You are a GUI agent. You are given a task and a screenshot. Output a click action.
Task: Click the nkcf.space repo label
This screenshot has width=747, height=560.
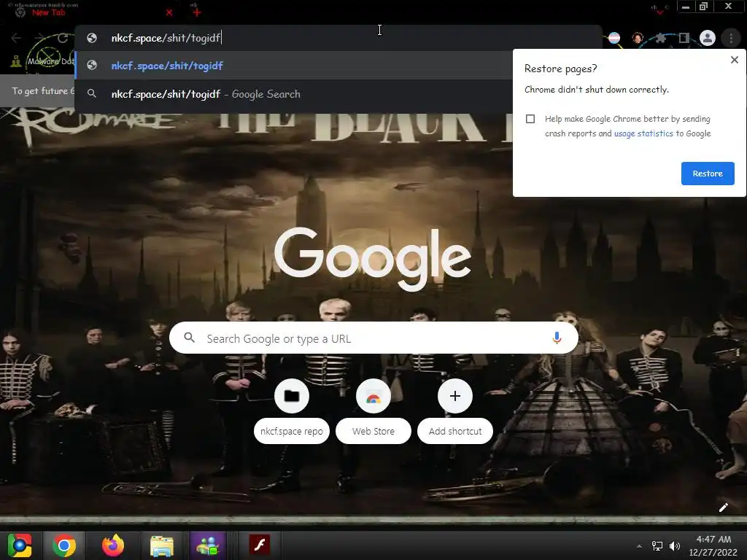[292, 431]
